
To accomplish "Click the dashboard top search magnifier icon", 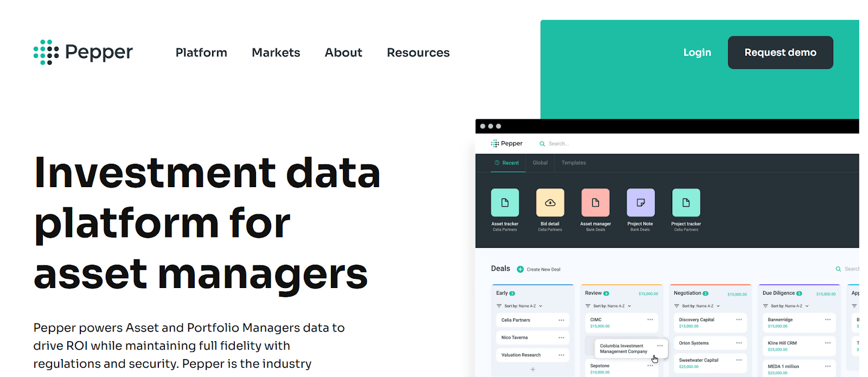I will point(542,144).
